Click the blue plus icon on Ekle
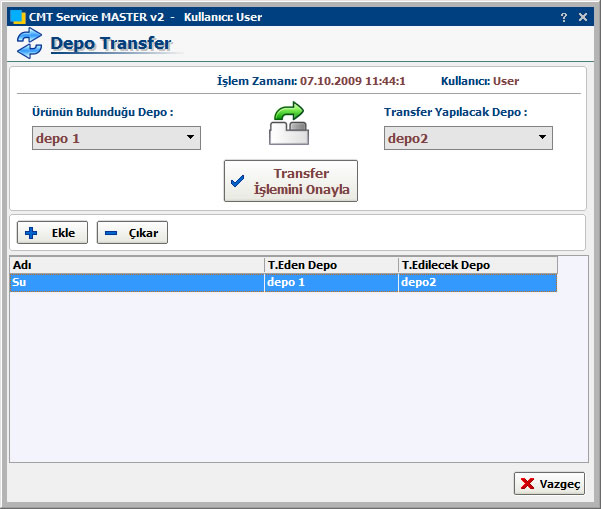Image resolution: width=601 pixels, height=509 pixels. pos(31,233)
